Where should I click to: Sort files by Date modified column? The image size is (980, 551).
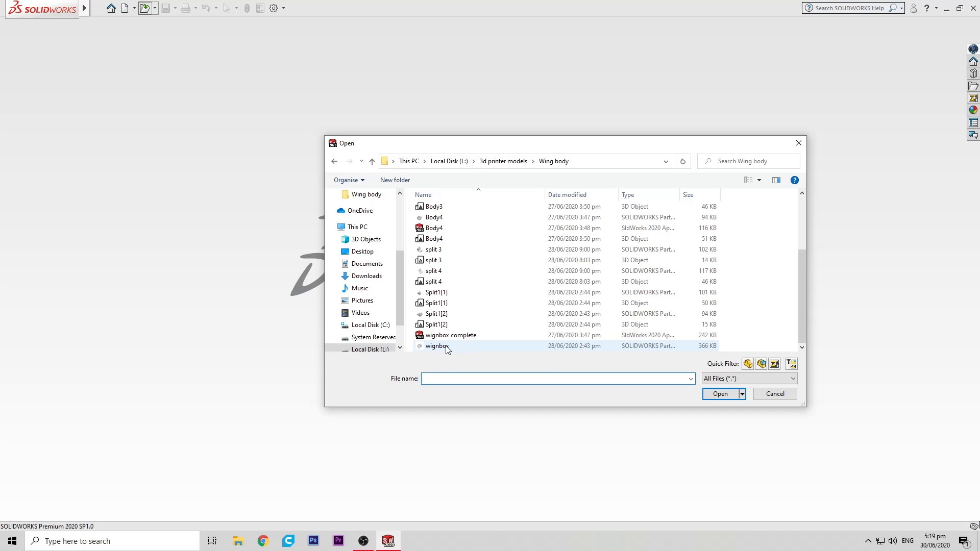click(581, 195)
